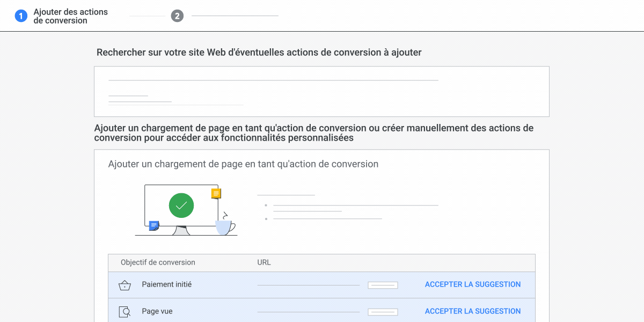Select the Objectif de conversion column header
The image size is (644, 322).
coord(157,262)
